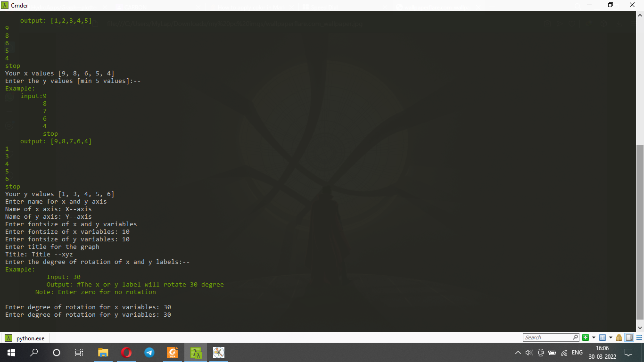This screenshot has height=362, width=644.
Task: Select the python.exe console tab
Action: click(25, 338)
